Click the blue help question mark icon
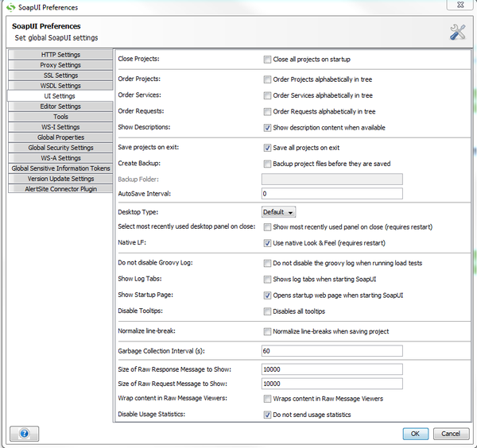The height and width of the screenshot is (448, 477). 25,434
